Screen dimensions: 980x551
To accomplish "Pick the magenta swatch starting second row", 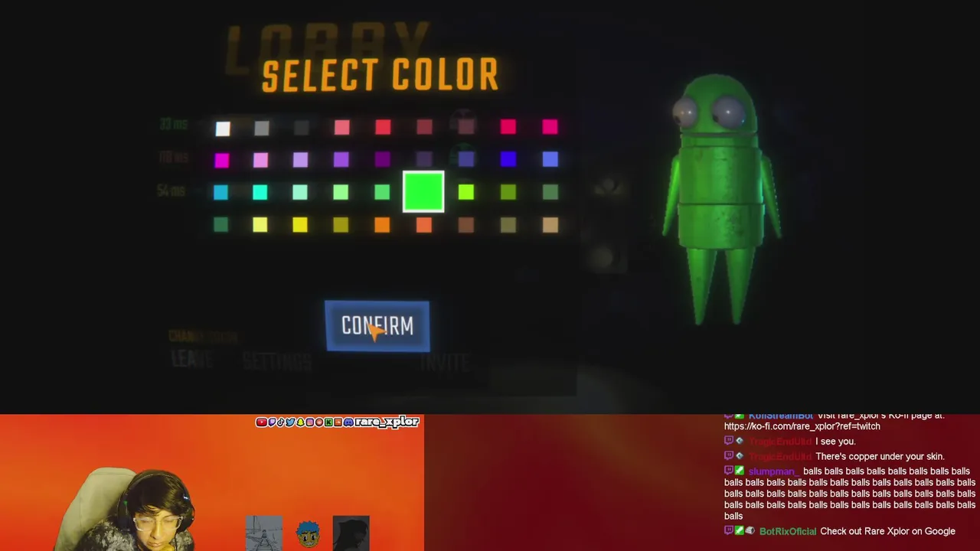I will point(221,160).
